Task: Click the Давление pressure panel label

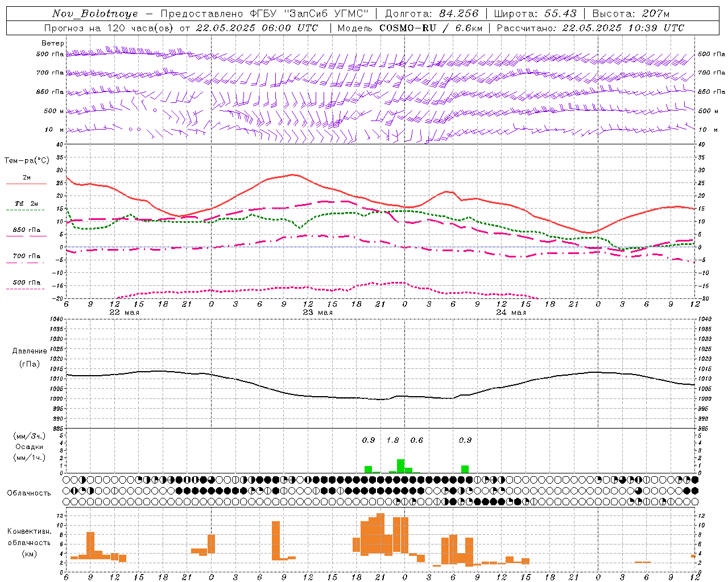Action: tap(30, 351)
